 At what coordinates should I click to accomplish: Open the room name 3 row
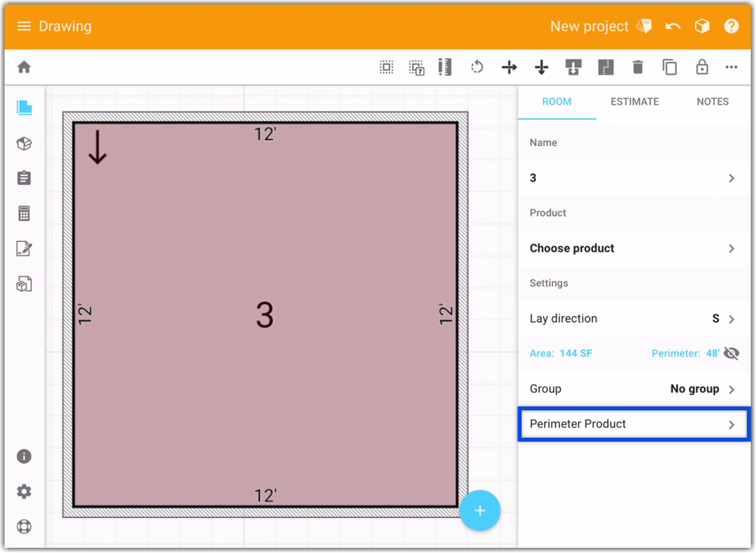tap(634, 178)
